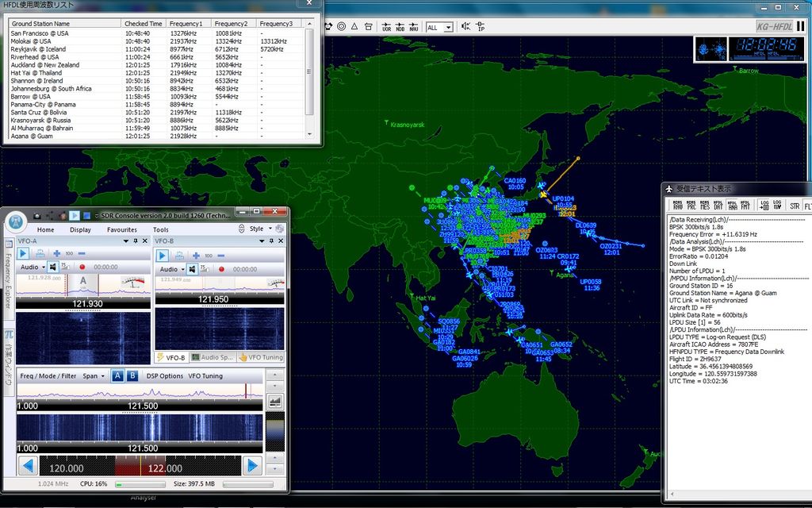Select the NDB icon on the map toolbar
Viewport: 812px width, 508px height.
point(399,26)
